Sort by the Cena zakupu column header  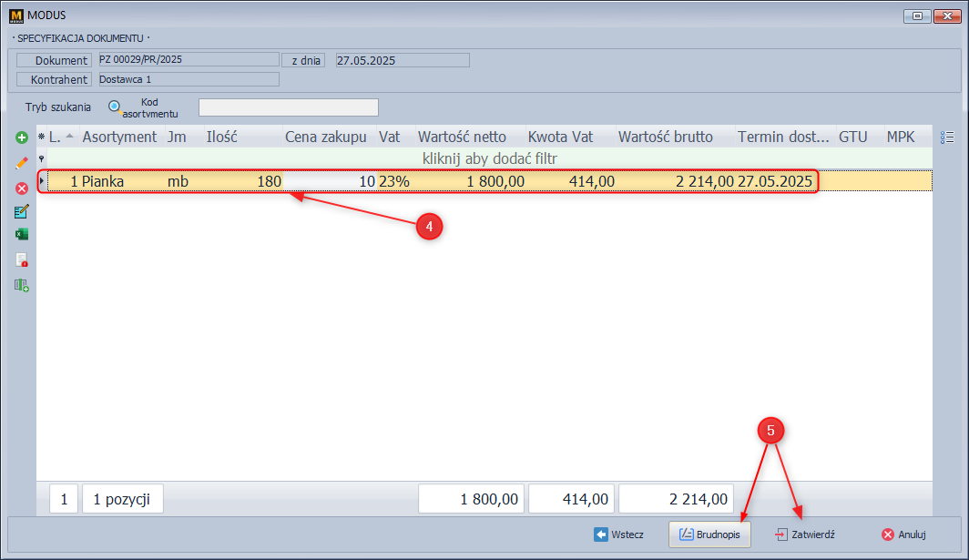pyautogui.click(x=330, y=137)
